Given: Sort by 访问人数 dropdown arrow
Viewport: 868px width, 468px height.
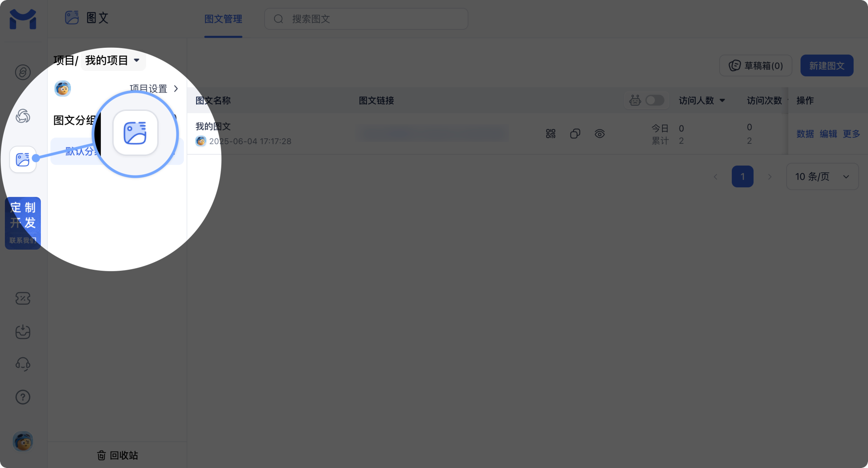Looking at the screenshot, I should coord(722,100).
